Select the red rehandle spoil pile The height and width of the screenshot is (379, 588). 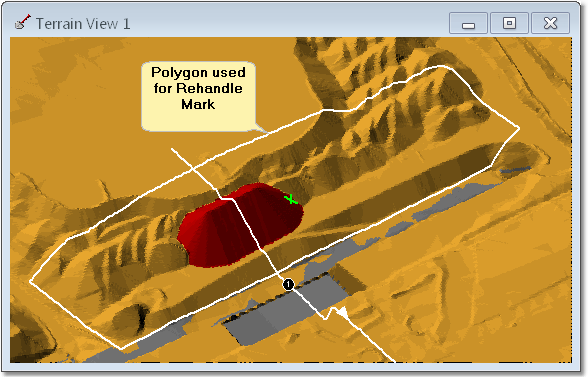240,225
